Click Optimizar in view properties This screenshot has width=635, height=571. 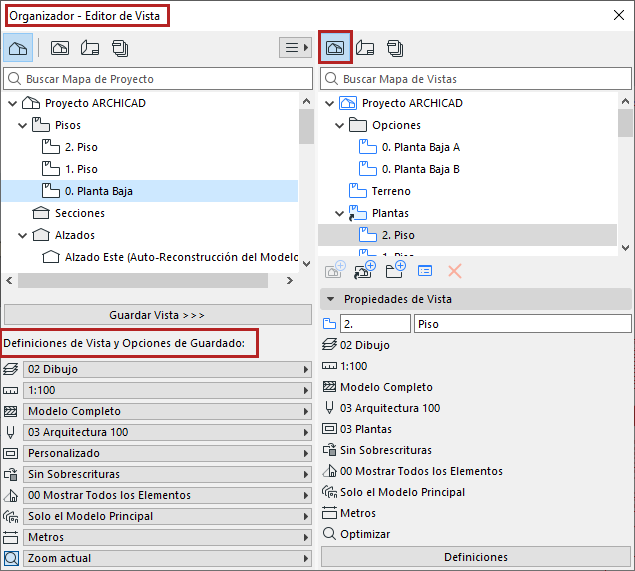tap(365, 534)
